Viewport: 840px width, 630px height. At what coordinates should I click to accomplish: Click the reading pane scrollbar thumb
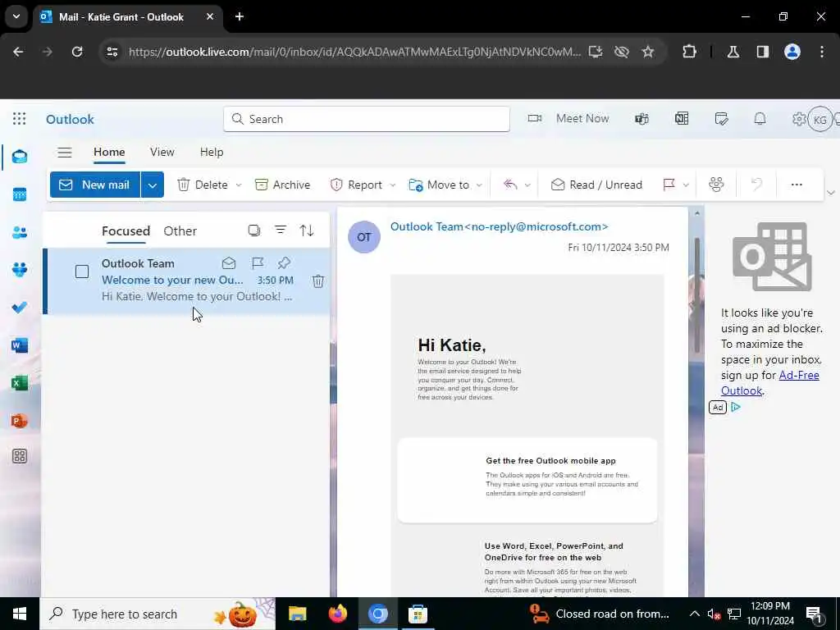(697, 294)
